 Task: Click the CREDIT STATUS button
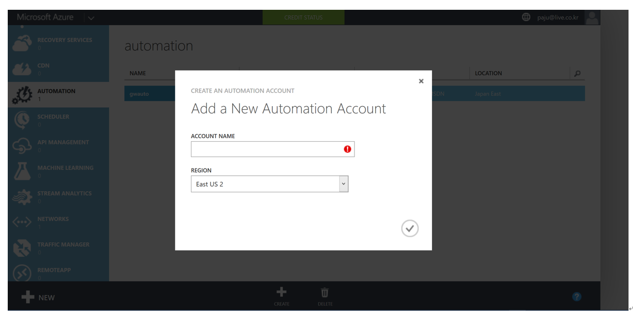(x=303, y=18)
